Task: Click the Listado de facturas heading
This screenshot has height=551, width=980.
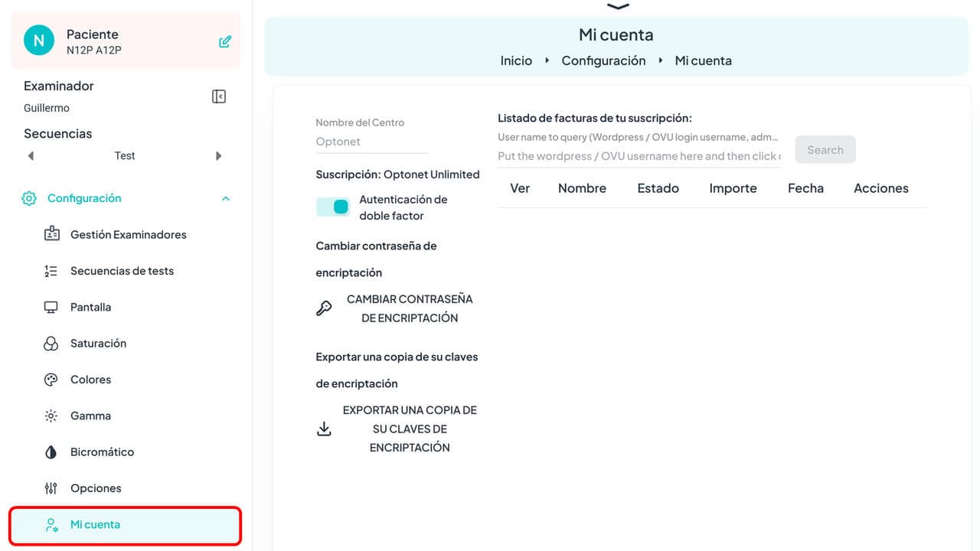Action: click(x=595, y=118)
